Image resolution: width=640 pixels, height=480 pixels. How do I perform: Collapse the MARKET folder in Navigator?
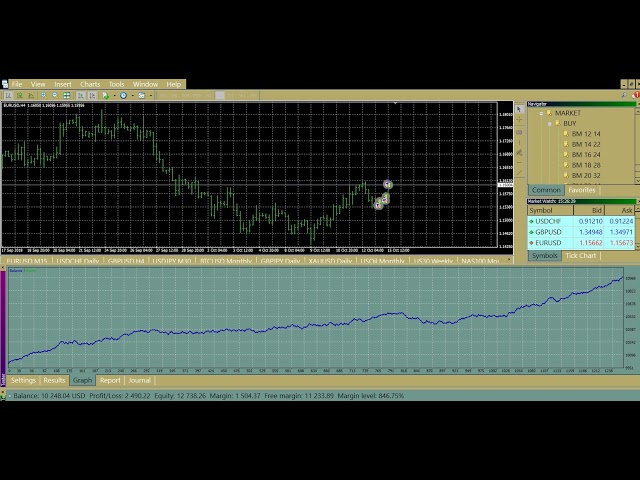tap(541, 113)
